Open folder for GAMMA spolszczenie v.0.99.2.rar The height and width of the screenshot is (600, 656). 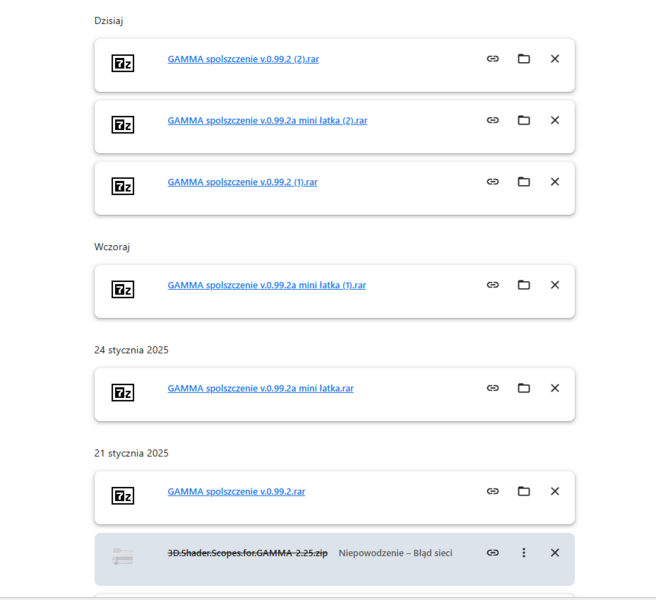coord(523,491)
